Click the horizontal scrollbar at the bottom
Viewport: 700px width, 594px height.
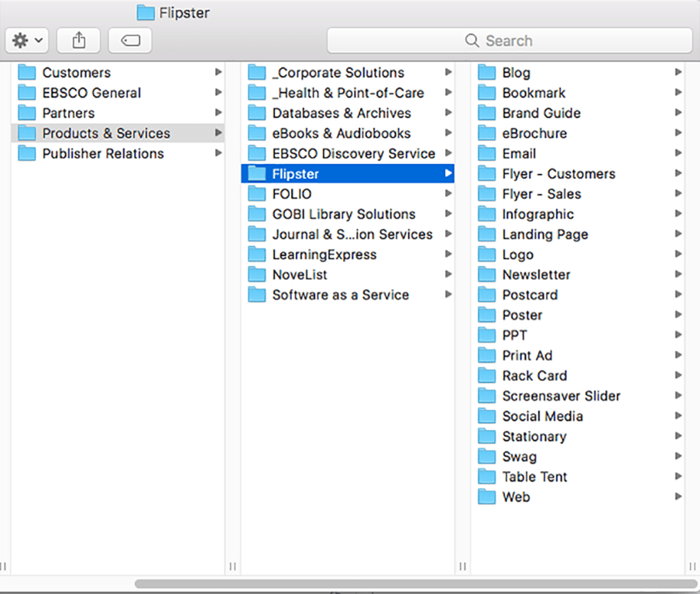tap(412, 584)
